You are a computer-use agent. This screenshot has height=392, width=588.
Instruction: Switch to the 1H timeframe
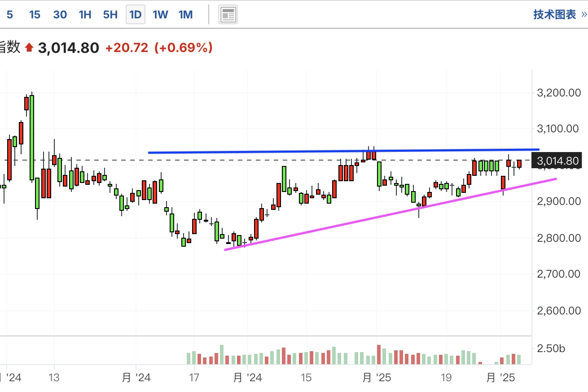coord(85,15)
